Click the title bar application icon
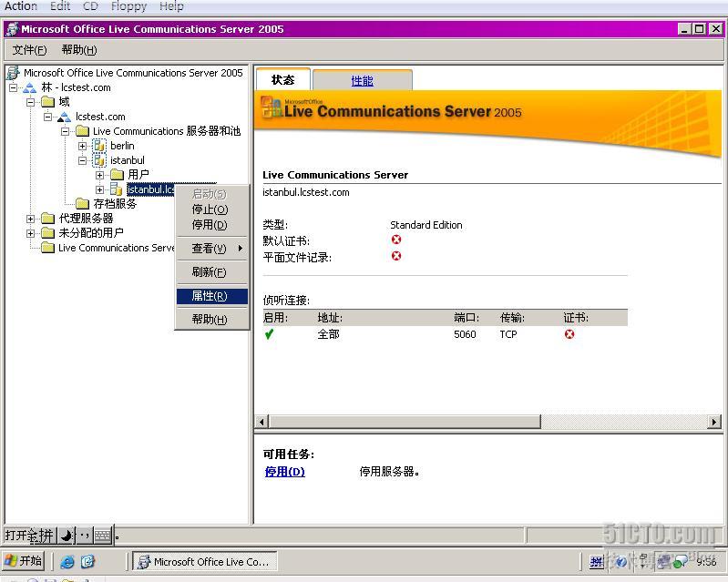This screenshot has height=582, width=728. (13, 29)
